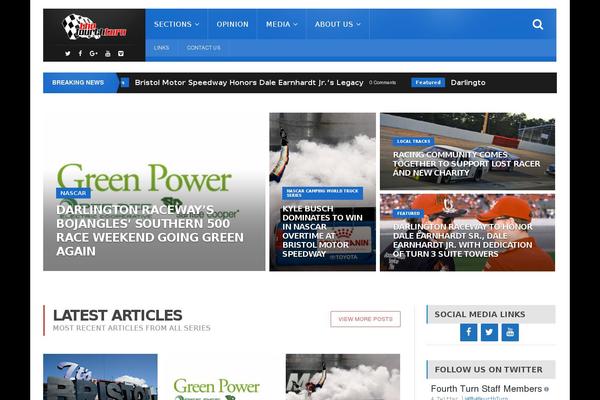Open Bristol Motor Speedway Honors Dale Earnhardt headline

(x=249, y=82)
